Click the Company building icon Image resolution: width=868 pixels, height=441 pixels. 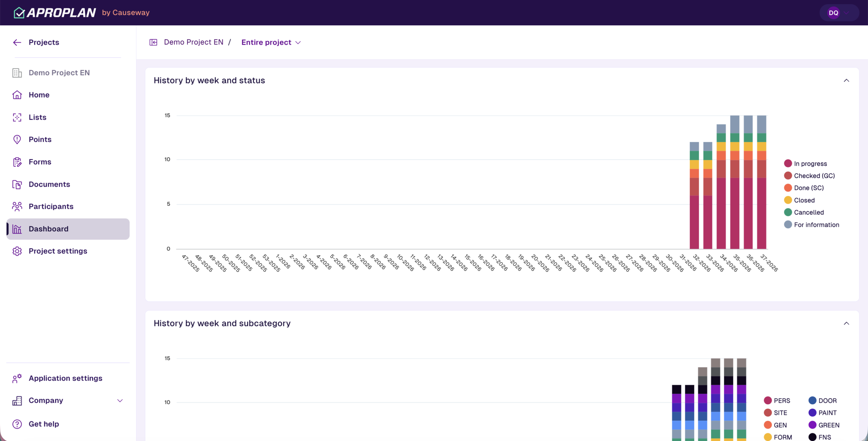tap(17, 401)
